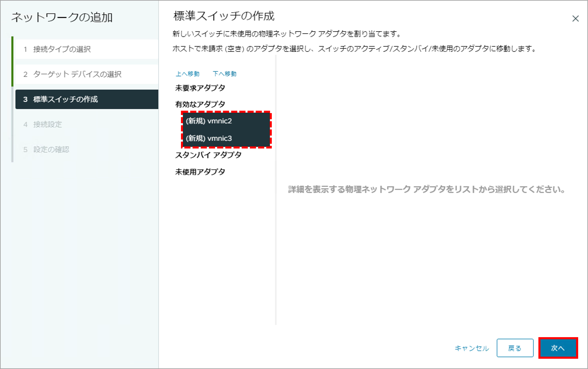Click the 標準スイッチの作成 page title
Viewport: 588px width, 369px height.
(x=224, y=16)
